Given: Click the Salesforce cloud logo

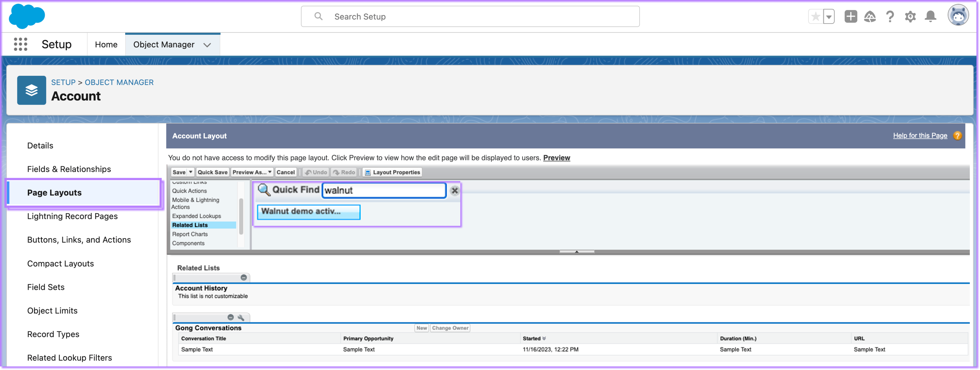Looking at the screenshot, I should point(27,16).
